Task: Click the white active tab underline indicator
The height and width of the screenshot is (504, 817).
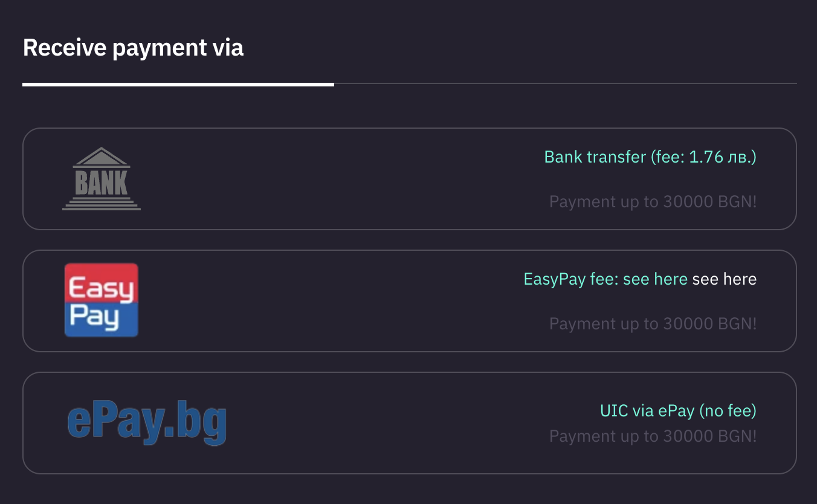Action: click(178, 85)
